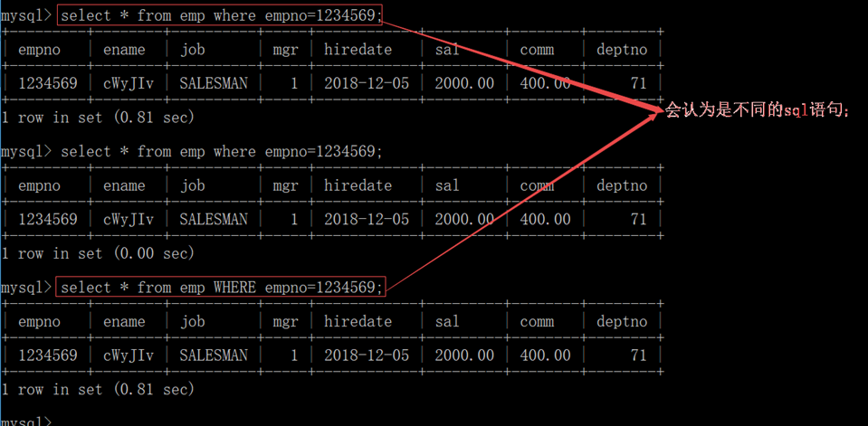Screen dimensions: 868x426
Task: Click the second, unboxed select query
Action: click(221, 151)
